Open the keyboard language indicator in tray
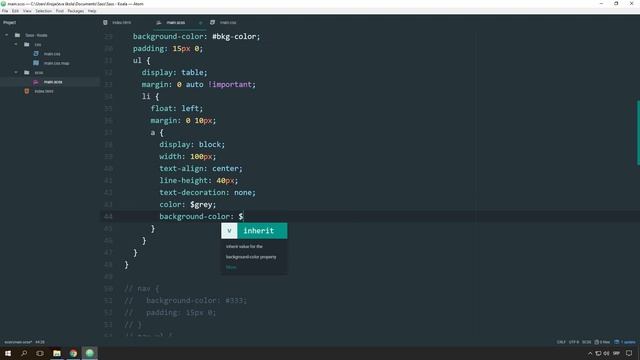 pos(616,353)
